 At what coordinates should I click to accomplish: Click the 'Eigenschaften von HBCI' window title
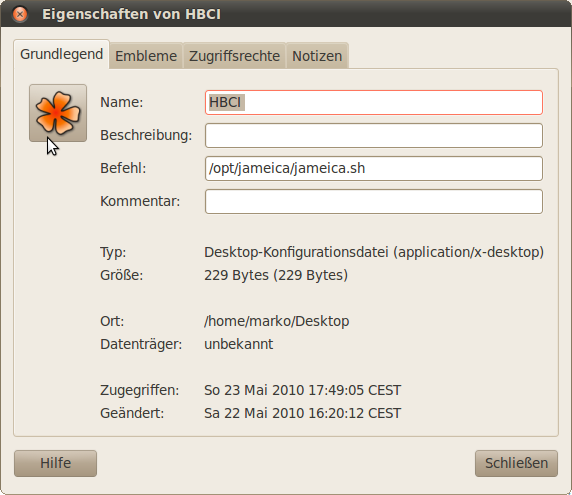(131, 14)
